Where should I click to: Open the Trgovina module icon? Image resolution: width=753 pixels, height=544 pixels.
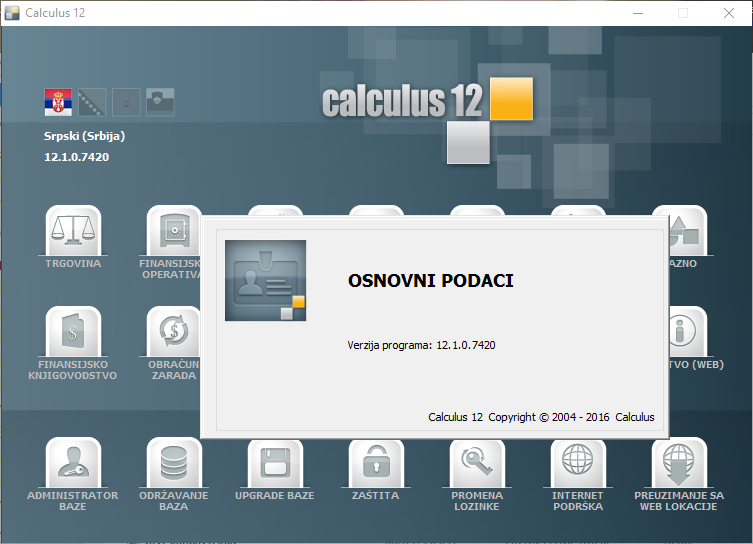point(73,231)
